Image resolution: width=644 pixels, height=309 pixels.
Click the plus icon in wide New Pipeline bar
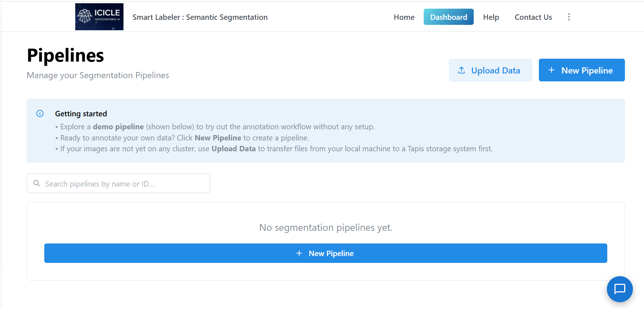pos(299,253)
